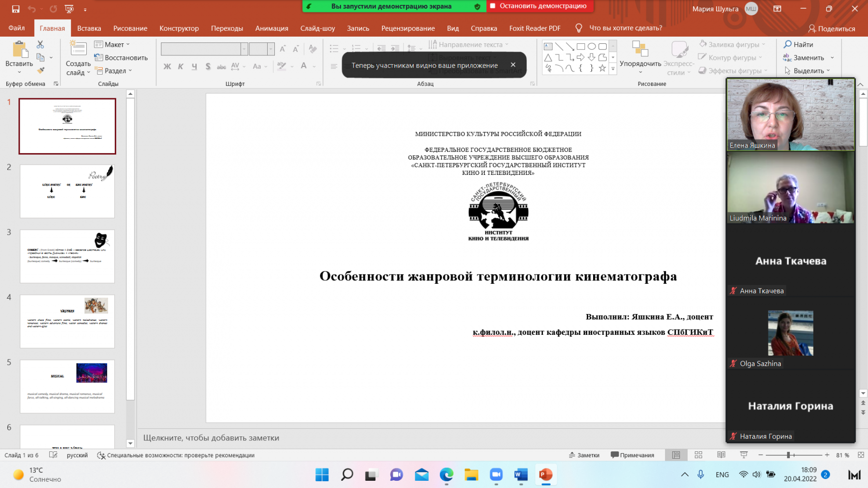Viewport: 868px width, 488px height.
Task: Toggle Normal view button in status bar
Action: [x=676, y=455]
